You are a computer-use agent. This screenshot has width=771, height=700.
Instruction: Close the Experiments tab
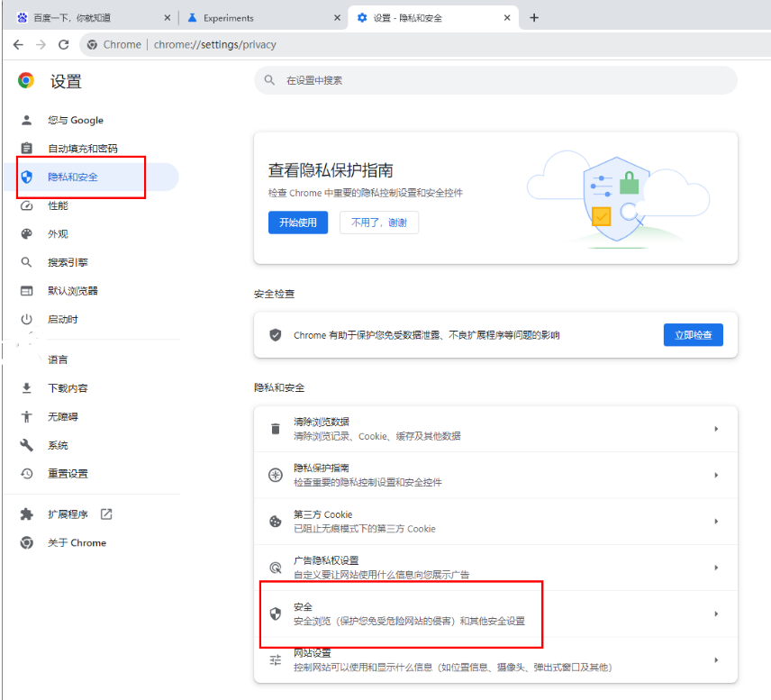[337, 18]
